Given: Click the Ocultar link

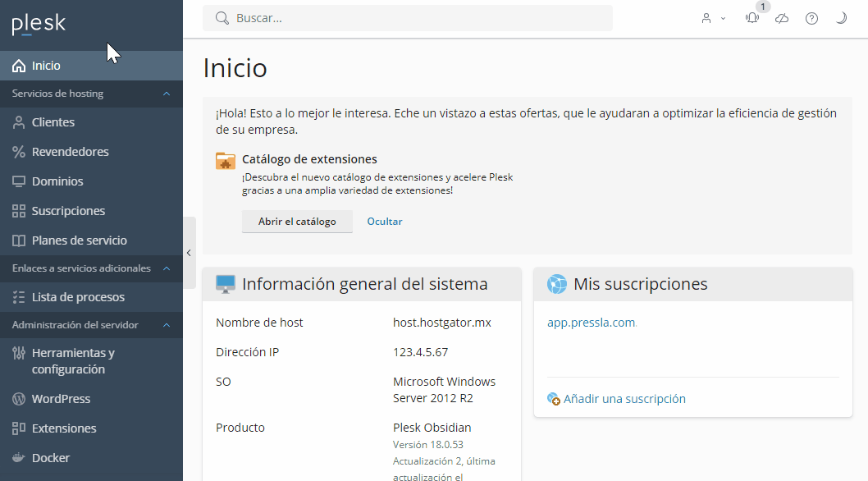Looking at the screenshot, I should [x=385, y=221].
